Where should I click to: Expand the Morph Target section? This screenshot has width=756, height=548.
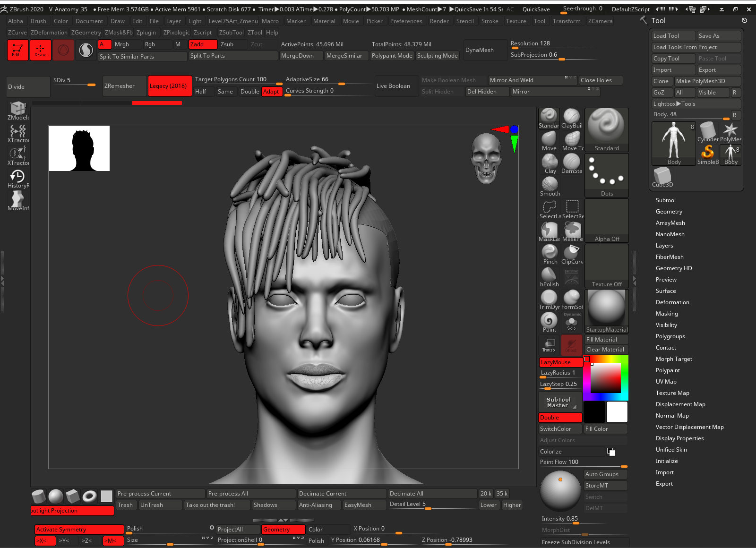[x=674, y=359]
